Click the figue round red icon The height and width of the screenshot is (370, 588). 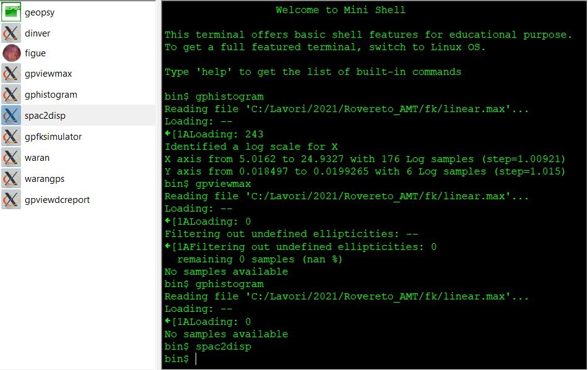pos(11,53)
